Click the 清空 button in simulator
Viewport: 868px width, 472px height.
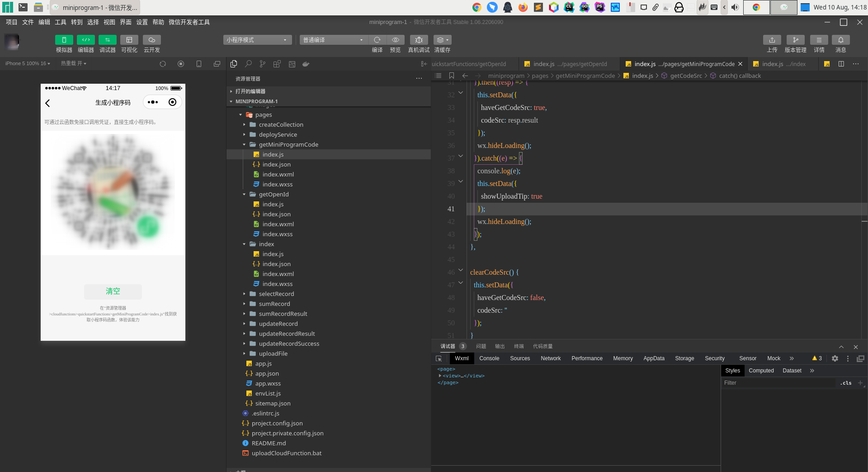(113, 291)
